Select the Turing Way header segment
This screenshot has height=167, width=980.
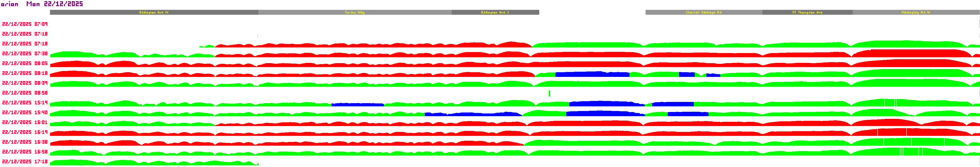pos(355,13)
